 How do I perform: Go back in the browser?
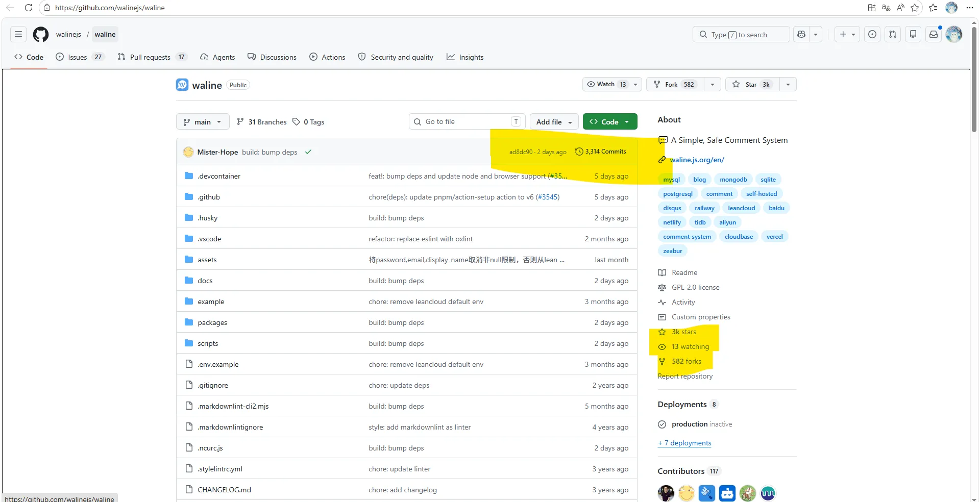(10, 8)
